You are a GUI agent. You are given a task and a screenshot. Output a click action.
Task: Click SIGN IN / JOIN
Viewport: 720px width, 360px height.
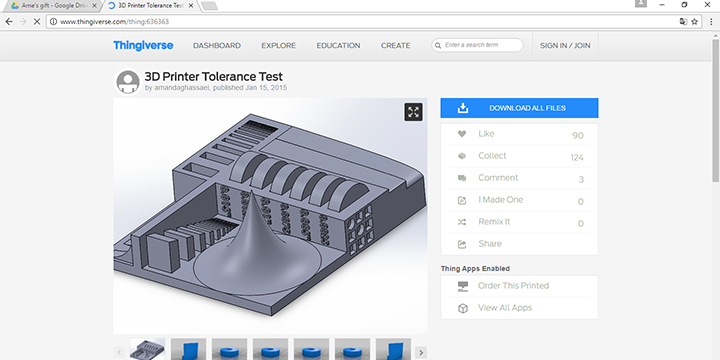[565, 45]
